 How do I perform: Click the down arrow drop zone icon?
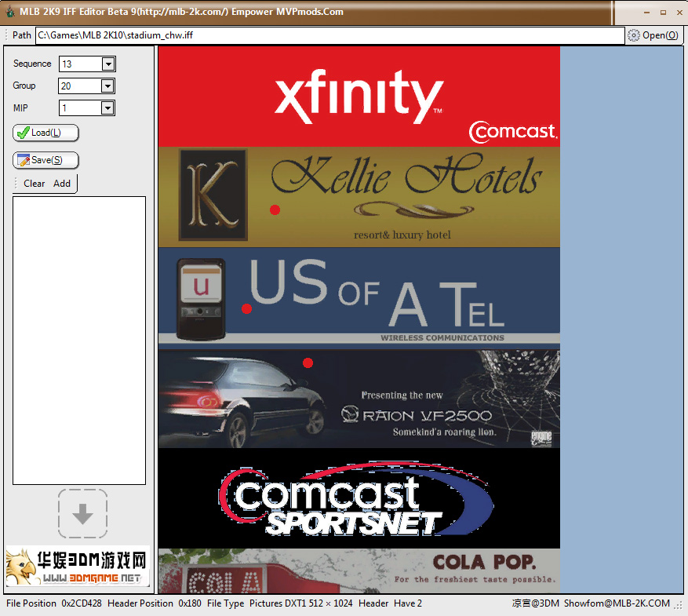pyautogui.click(x=82, y=514)
